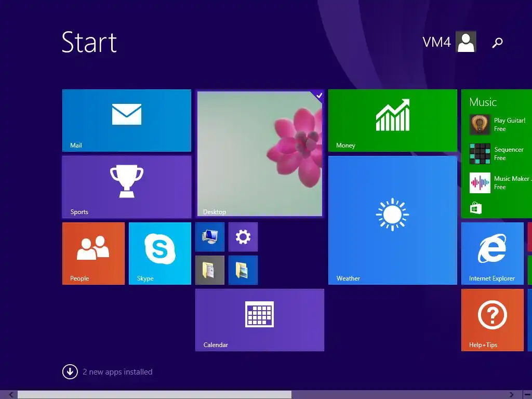Image resolution: width=532 pixels, height=399 pixels.
Task: Open the This PC small tile
Action: [x=210, y=237]
